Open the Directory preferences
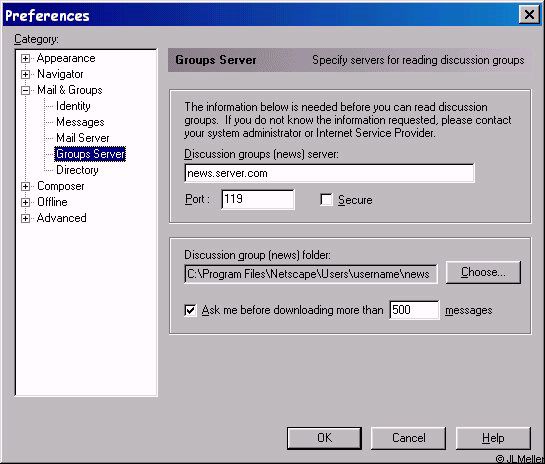The height and width of the screenshot is (464, 545). point(77,170)
